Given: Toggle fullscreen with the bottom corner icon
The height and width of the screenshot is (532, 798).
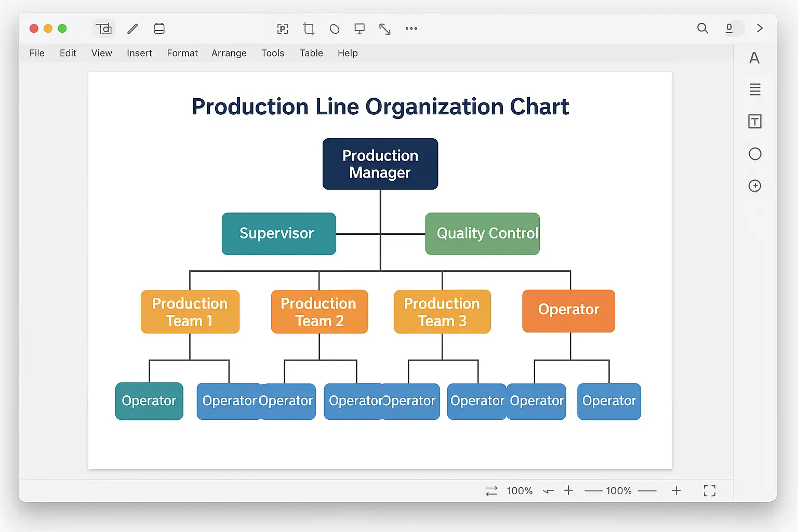Looking at the screenshot, I should point(709,490).
